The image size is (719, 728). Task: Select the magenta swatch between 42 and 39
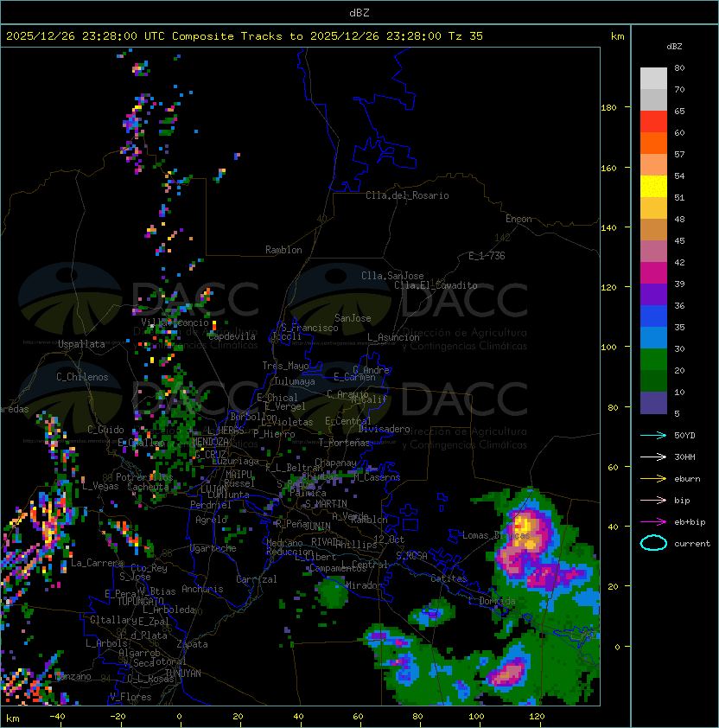pyautogui.click(x=653, y=272)
